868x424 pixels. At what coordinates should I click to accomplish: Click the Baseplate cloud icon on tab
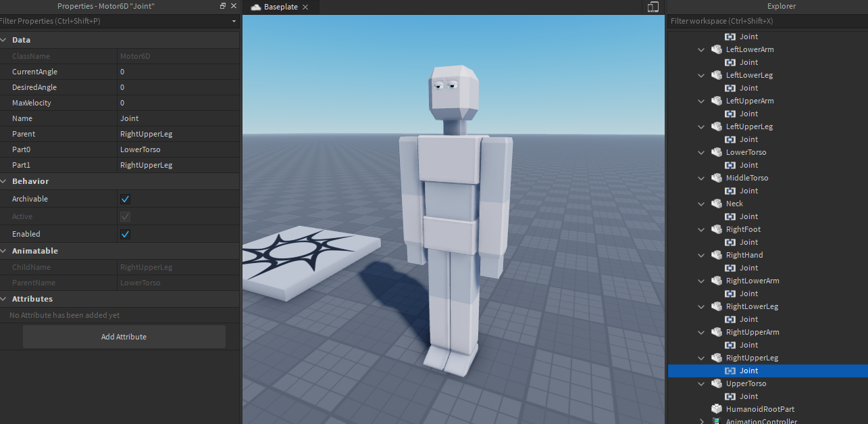(x=255, y=7)
